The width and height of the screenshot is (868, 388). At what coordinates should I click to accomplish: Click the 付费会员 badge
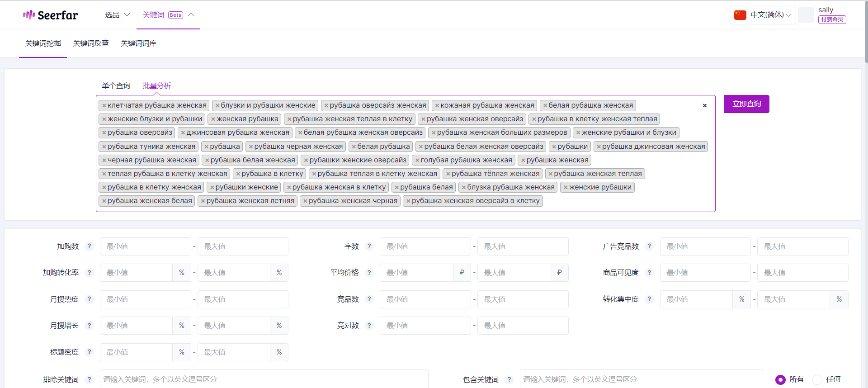click(832, 19)
